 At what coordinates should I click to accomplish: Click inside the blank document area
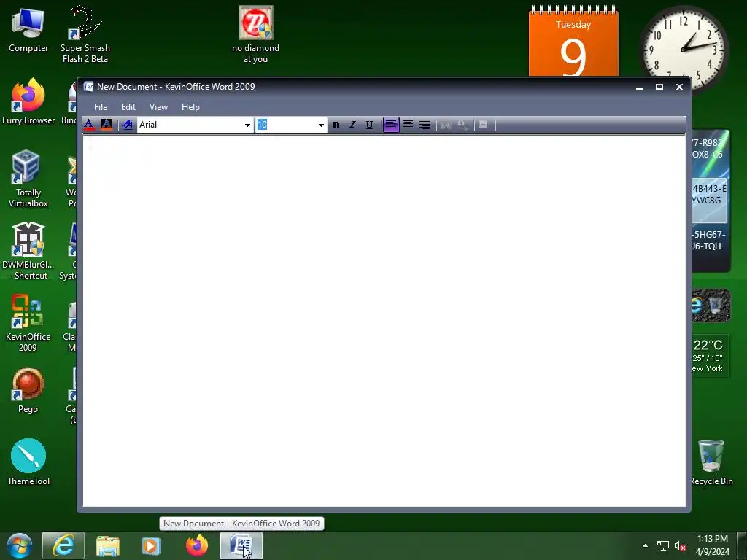[384, 321]
